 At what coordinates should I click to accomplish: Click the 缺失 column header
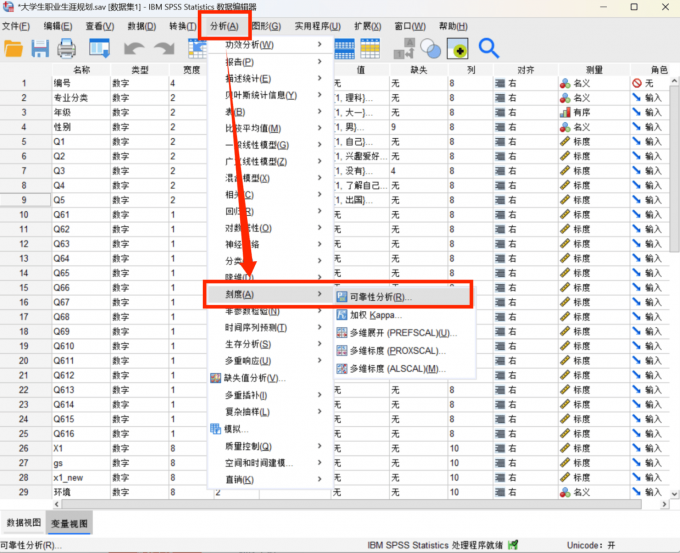[x=419, y=70]
